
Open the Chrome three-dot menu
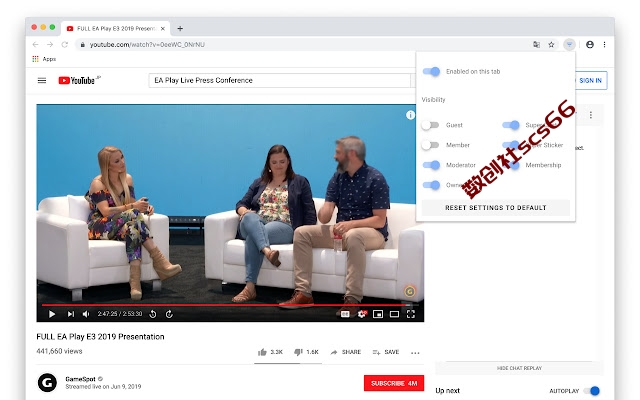click(x=604, y=44)
